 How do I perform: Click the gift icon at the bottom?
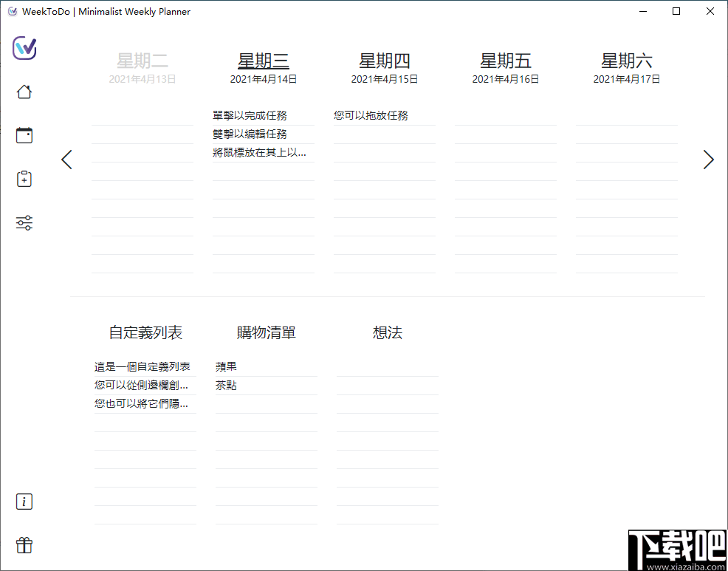point(24,545)
